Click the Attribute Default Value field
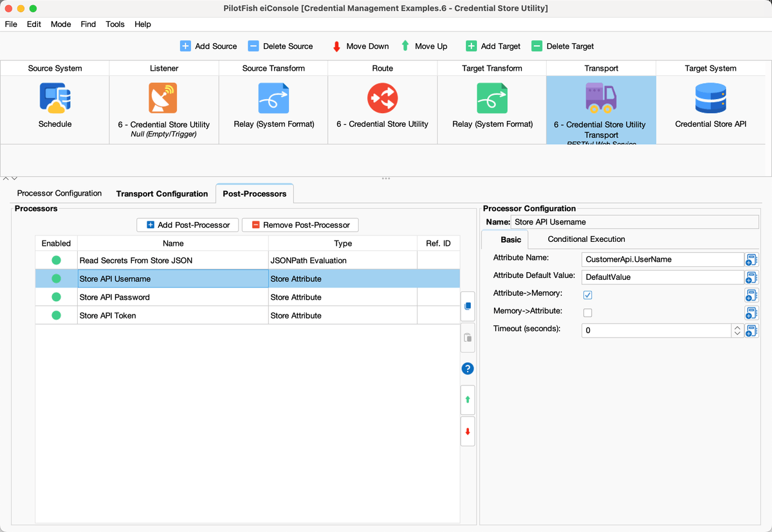The image size is (772, 532). [663, 277]
